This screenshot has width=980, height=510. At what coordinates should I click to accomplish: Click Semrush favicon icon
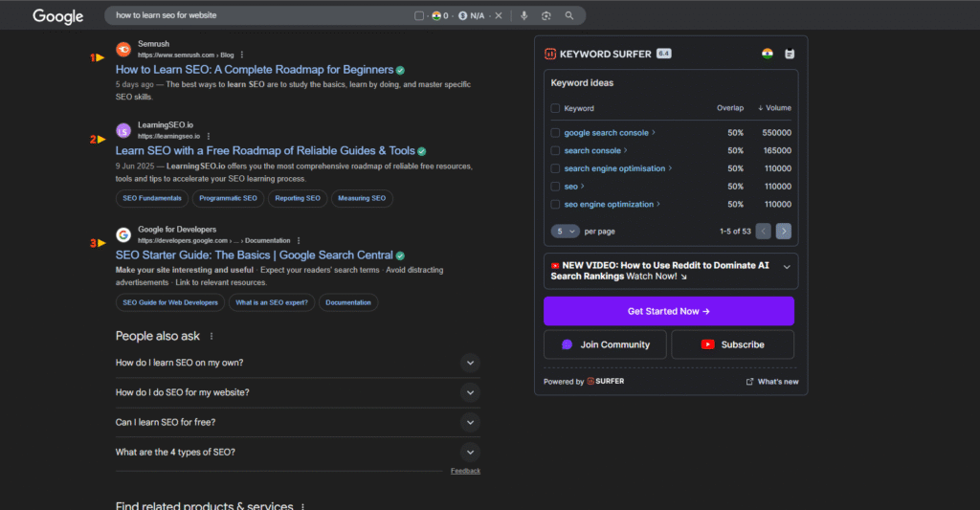click(x=123, y=49)
